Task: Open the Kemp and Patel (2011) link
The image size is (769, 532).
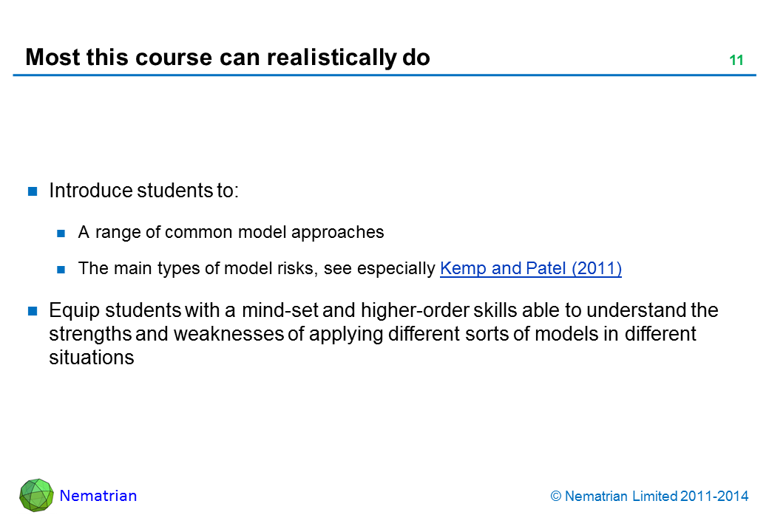Action: point(530,269)
